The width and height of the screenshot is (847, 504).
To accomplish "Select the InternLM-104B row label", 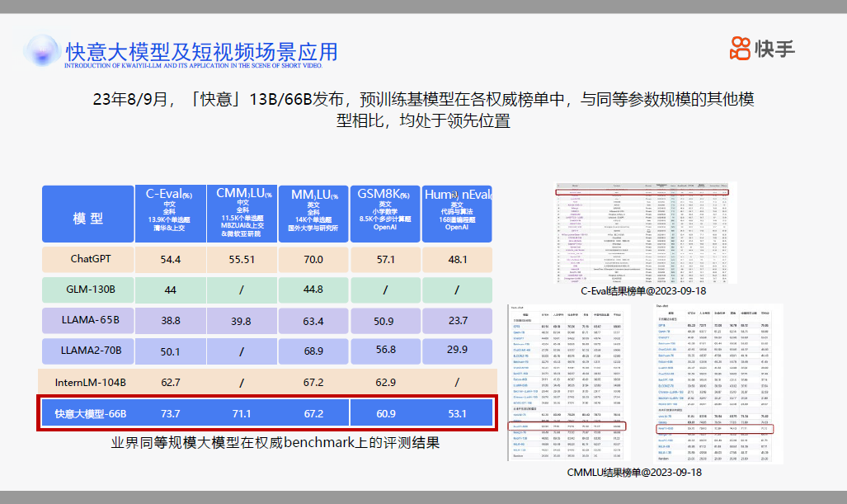I will (90, 383).
